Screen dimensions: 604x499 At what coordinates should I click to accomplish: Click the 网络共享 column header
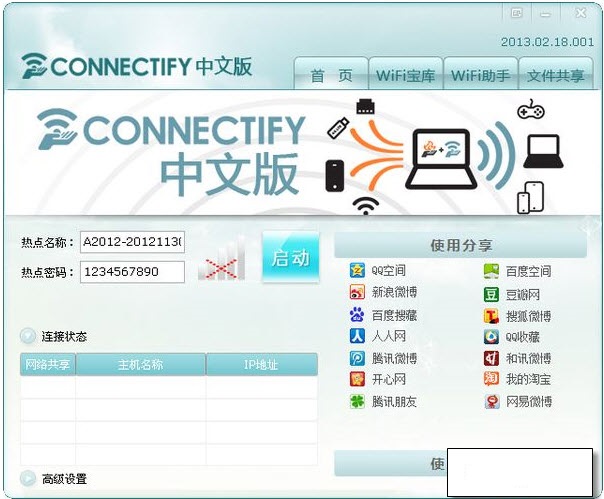click(48, 364)
